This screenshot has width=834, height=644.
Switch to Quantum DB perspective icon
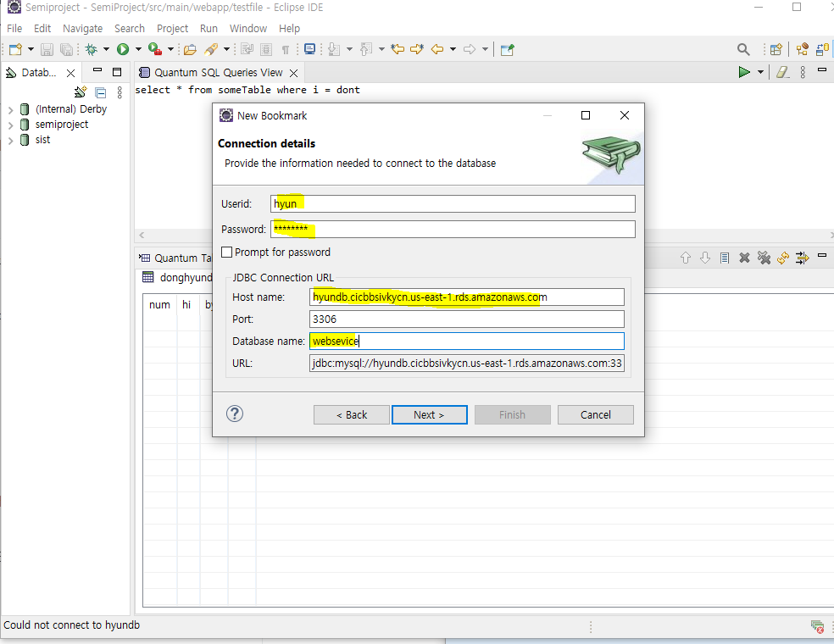(x=823, y=49)
